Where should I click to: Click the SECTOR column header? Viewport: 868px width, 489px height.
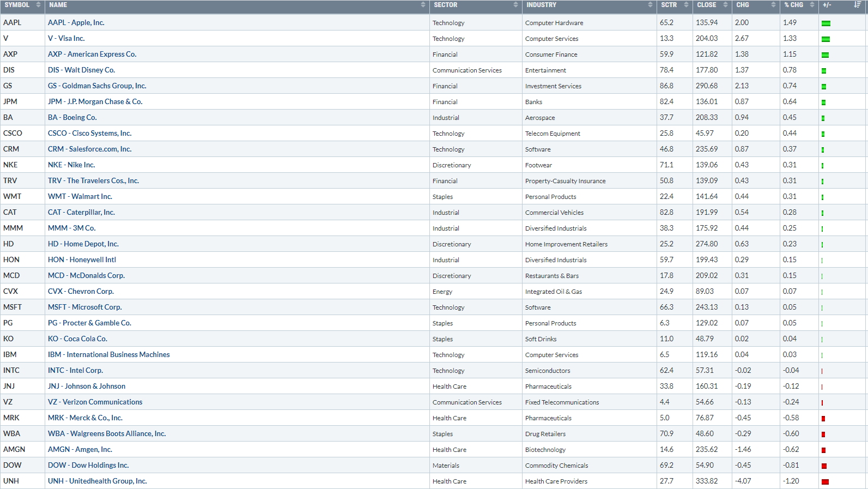(x=476, y=7)
